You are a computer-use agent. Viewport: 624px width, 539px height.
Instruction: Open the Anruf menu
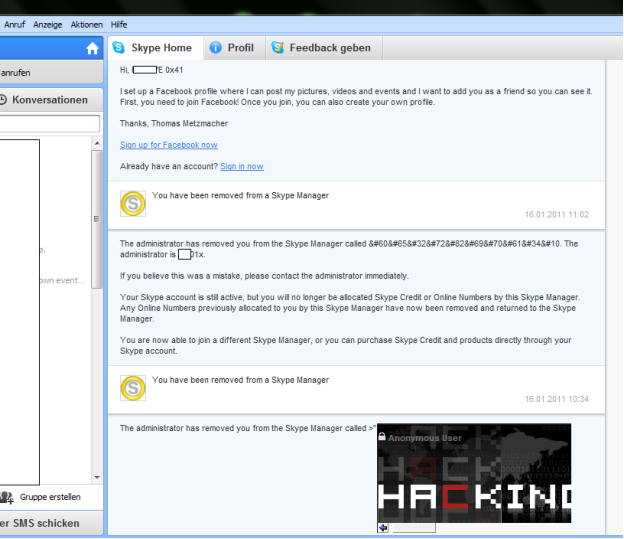coord(15,25)
